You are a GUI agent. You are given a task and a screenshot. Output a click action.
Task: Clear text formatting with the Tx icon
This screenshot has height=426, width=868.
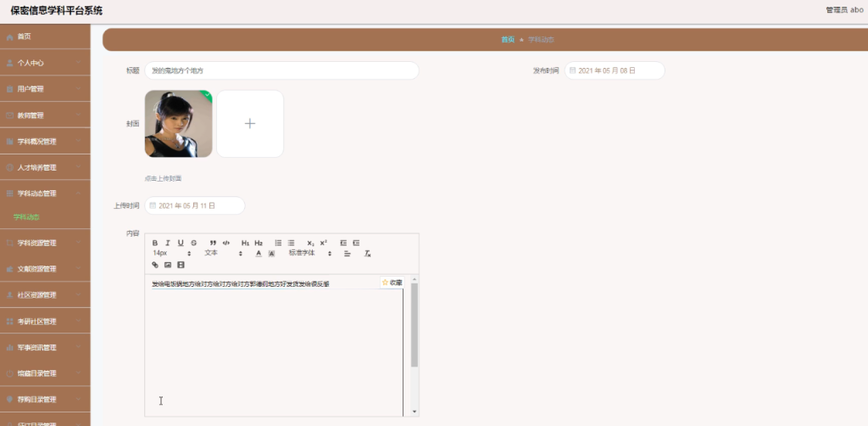367,253
